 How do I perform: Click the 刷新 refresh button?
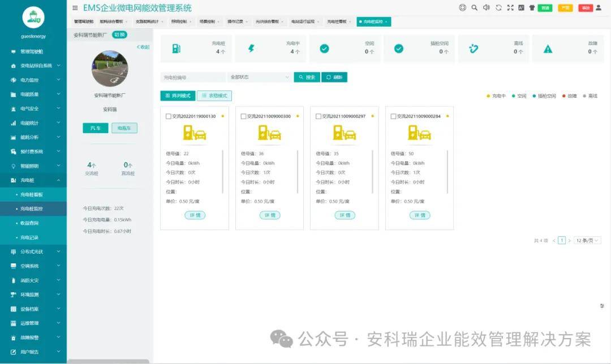pos(334,77)
